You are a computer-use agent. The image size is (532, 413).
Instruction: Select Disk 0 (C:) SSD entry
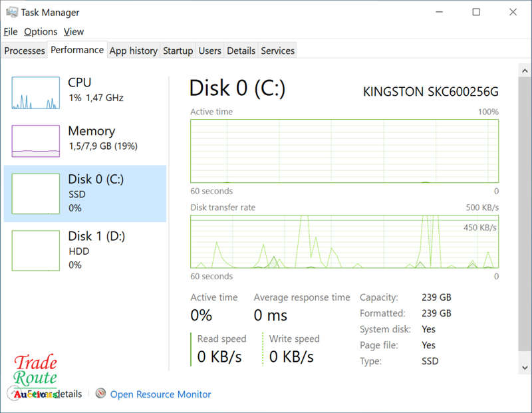[85, 194]
